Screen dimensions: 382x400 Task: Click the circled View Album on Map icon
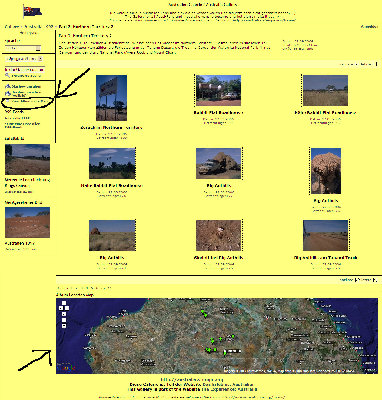[x=7, y=101]
